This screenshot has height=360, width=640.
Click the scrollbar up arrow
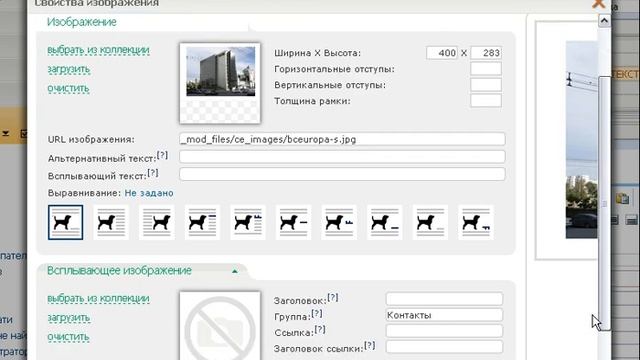pyautogui.click(x=604, y=20)
